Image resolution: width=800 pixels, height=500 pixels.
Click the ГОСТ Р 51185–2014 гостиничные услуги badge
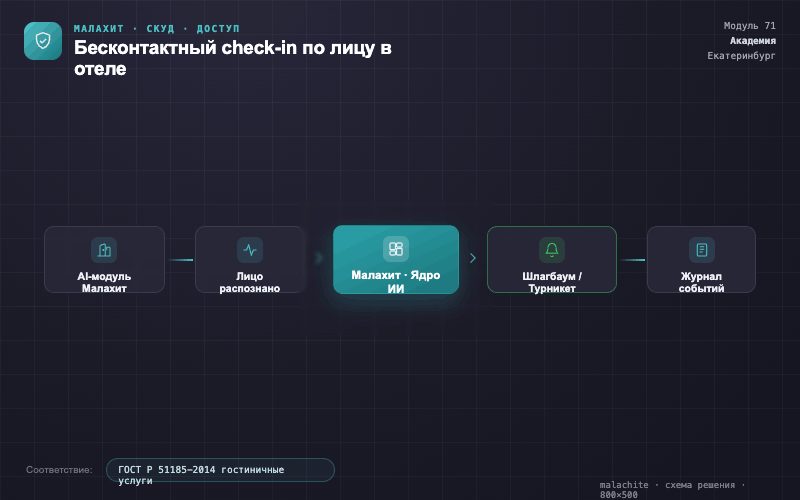[220, 470]
